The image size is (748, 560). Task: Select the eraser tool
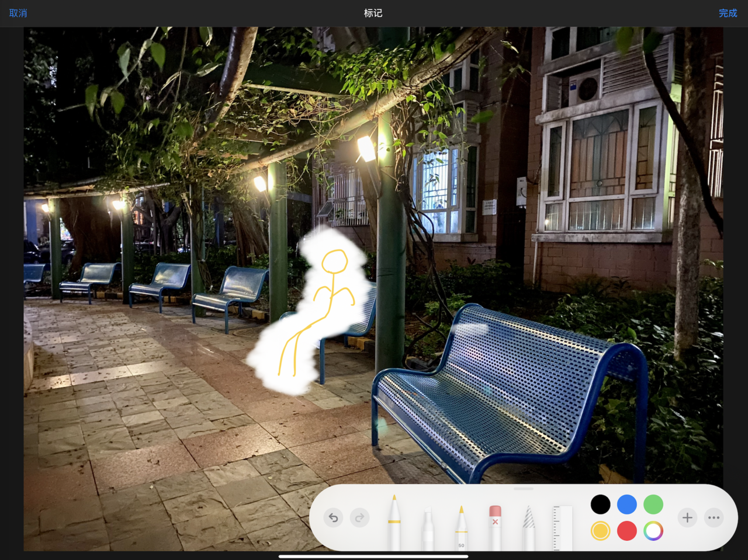(495, 527)
